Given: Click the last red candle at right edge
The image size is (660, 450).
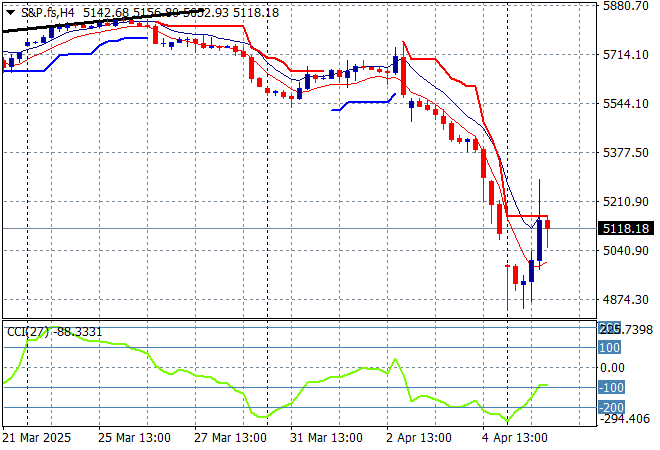Looking at the screenshot, I should point(548,225).
